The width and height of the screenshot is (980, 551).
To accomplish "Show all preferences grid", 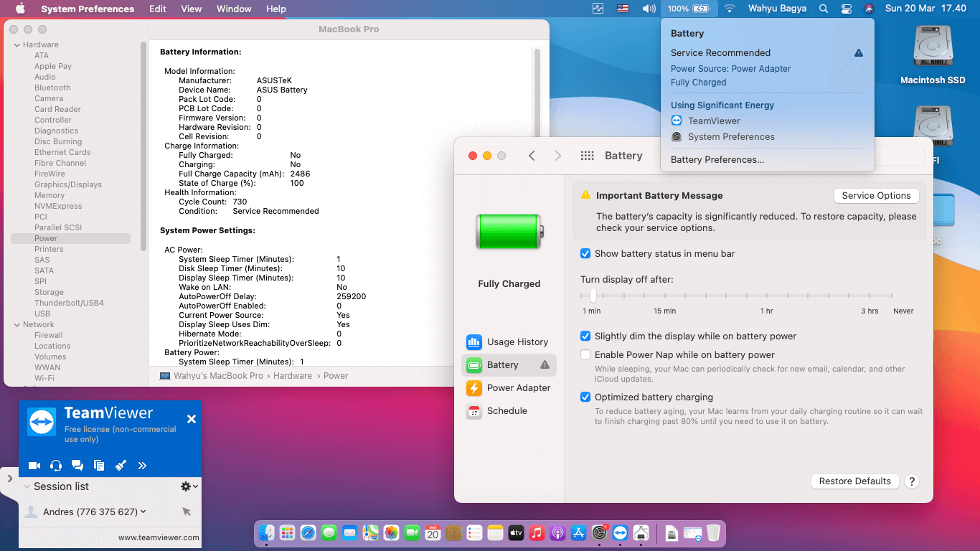I will [587, 156].
